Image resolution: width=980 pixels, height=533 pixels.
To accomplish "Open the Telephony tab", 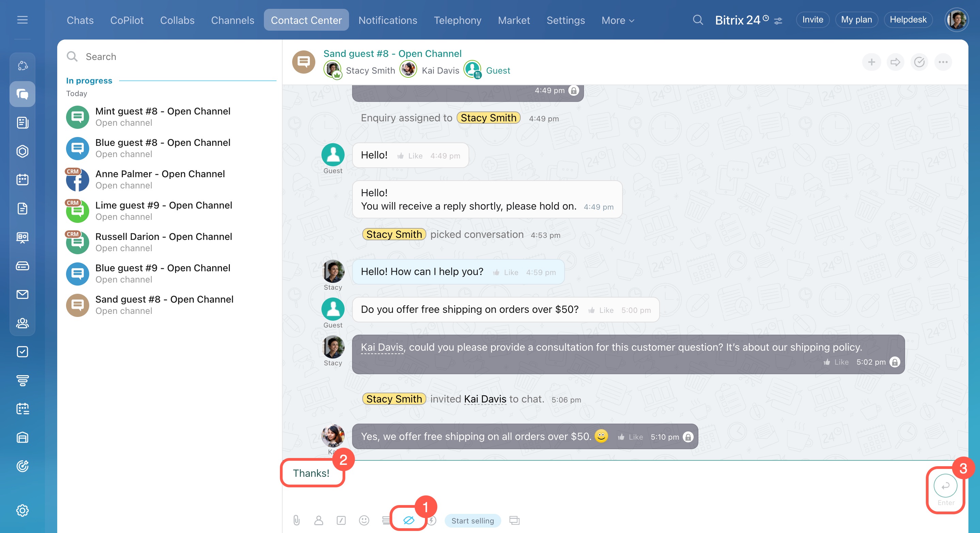I will point(458,20).
